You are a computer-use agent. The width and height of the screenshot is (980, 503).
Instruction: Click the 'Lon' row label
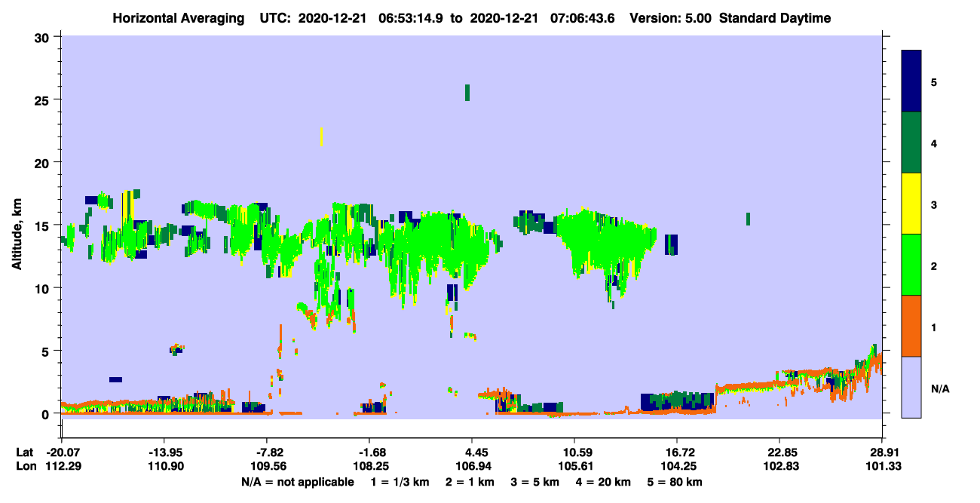pyautogui.click(x=25, y=467)
